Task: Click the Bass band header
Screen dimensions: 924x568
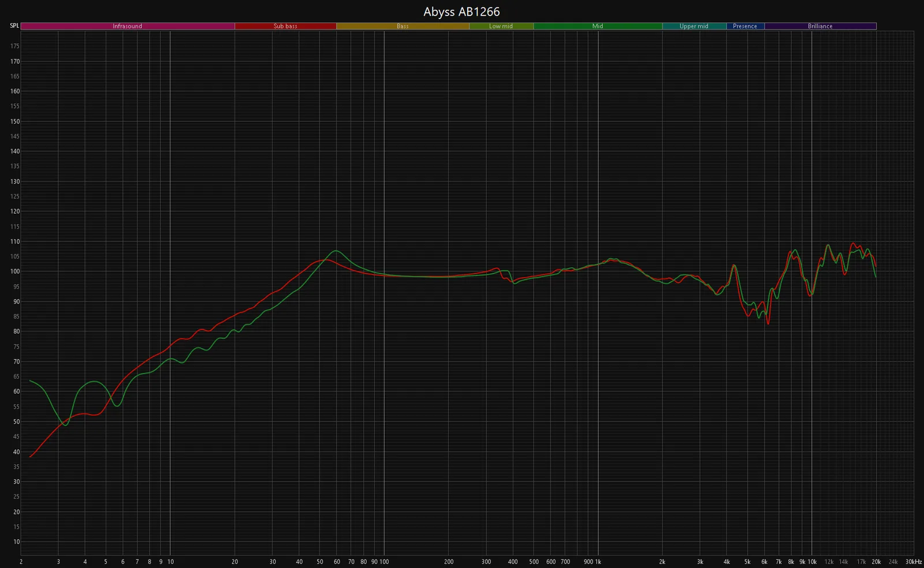Action: tap(403, 26)
